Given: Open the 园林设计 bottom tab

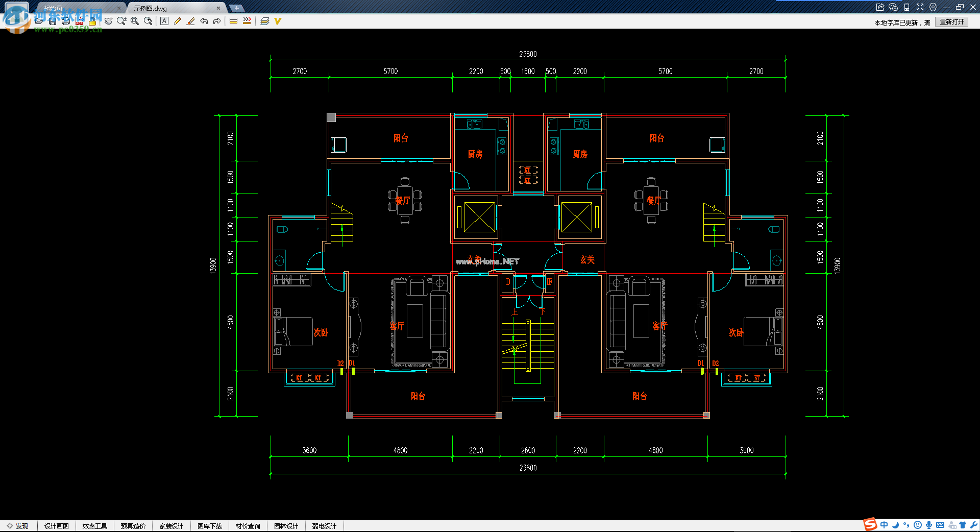Looking at the screenshot, I should pos(286,526).
